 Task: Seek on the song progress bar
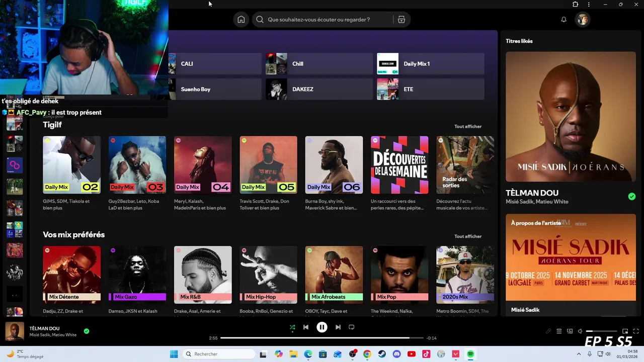pyautogui.click(x=322, y=338)
